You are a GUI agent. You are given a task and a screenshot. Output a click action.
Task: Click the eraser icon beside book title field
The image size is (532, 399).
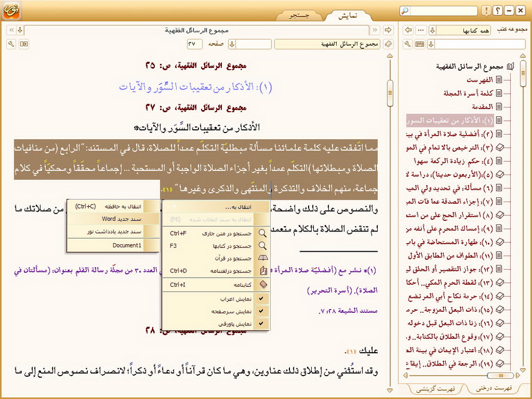pos(388,44)
